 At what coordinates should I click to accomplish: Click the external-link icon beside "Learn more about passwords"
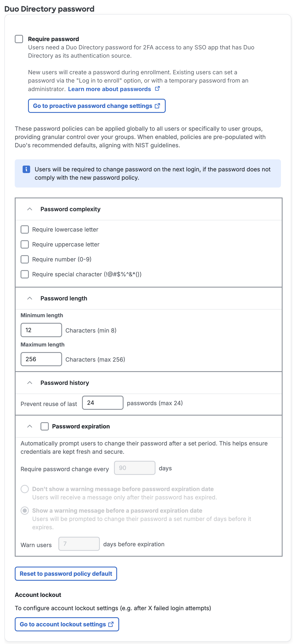pyautogui.click(x=157, y=89)
